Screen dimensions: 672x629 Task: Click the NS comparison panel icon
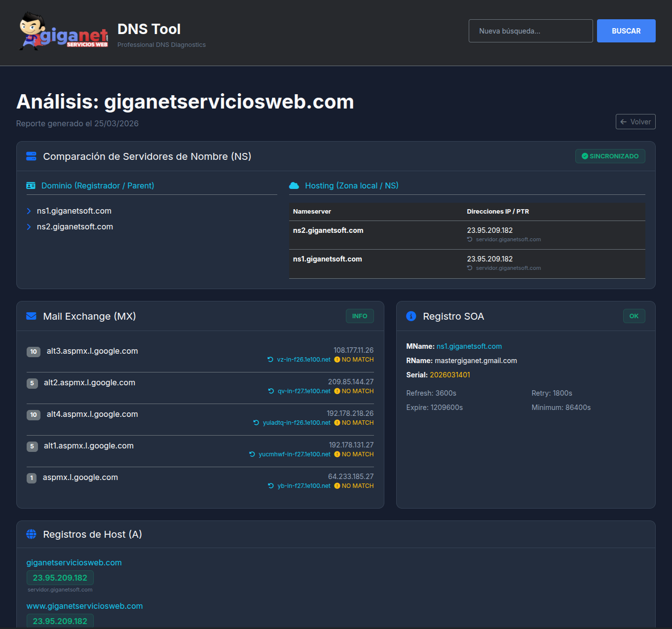(31, 156)
